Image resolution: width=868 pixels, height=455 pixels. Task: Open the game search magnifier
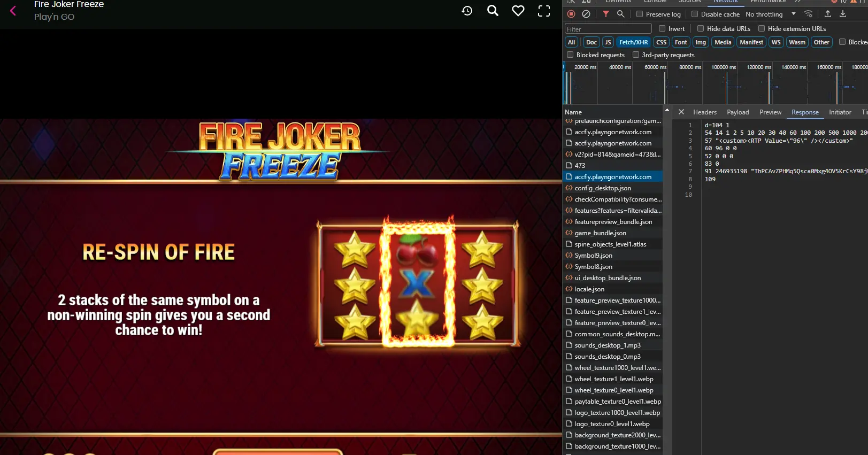(x=493, y=11)
